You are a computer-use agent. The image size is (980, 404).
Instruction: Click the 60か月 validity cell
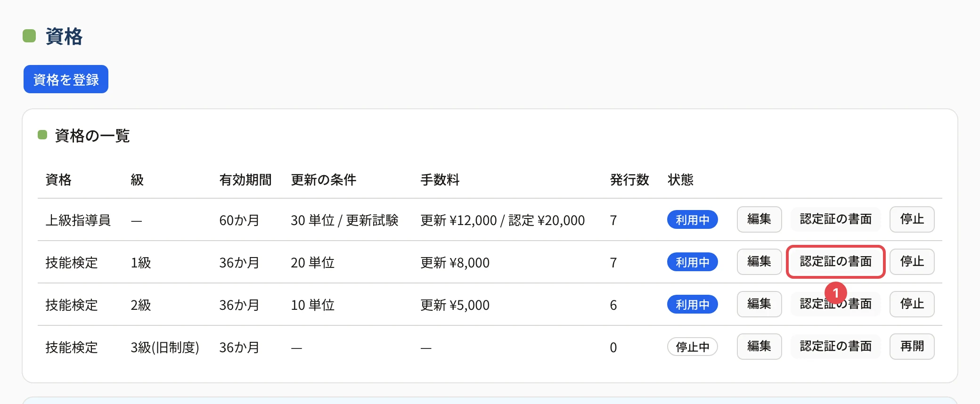pyautogui.click(x=239, y=220)
